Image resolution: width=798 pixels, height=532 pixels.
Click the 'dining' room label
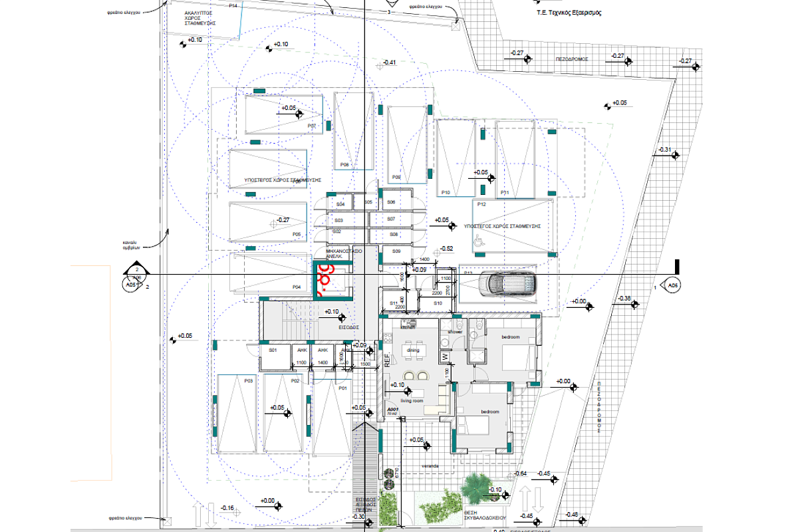413,350
